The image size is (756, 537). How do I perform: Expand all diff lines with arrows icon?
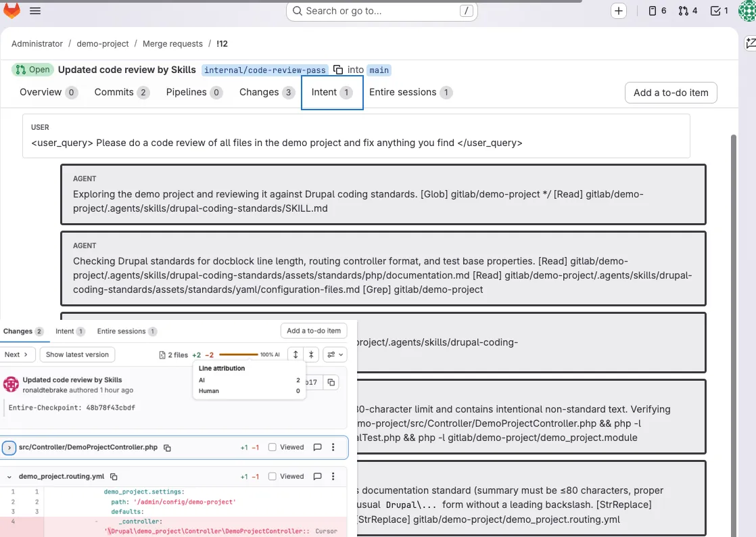(296, 354)
